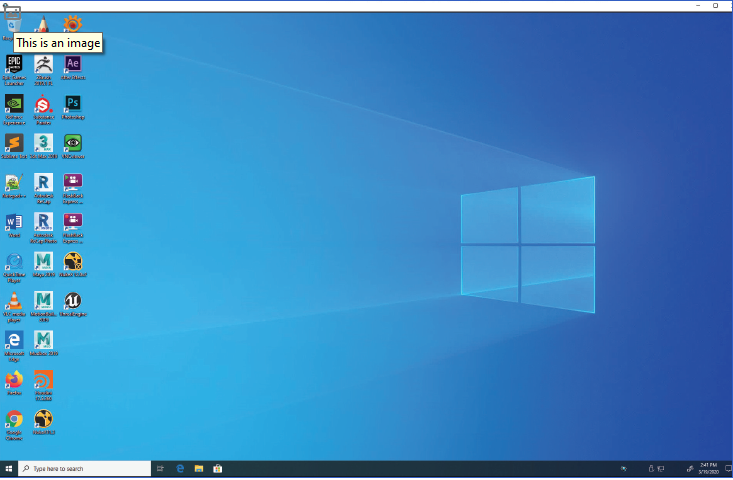Launch the Mudbox 2019 desktop shortcut
The height and width of the screenshot is (480, 733).
pos(43,344)
